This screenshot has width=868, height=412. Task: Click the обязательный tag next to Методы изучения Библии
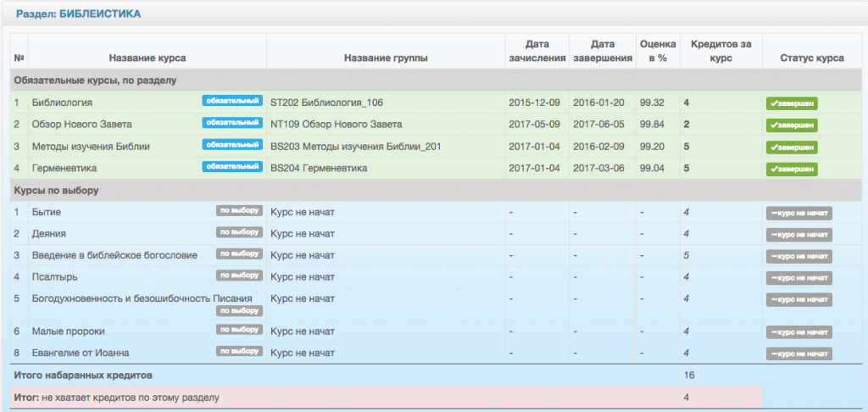231,145
